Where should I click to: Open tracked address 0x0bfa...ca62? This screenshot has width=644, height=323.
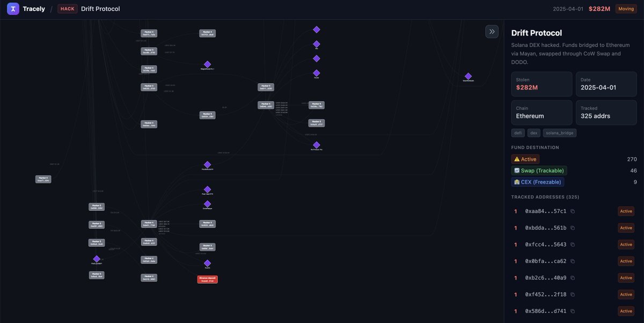545,261
